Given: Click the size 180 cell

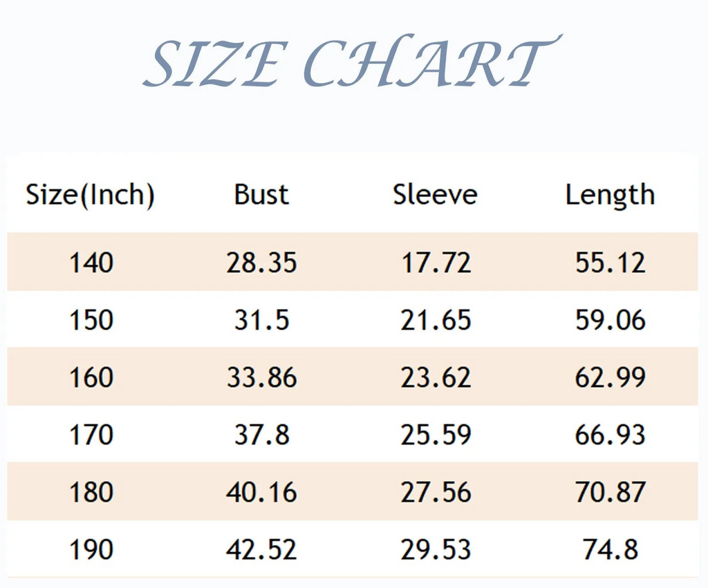Looking at the screenshot, I should tap(91, 492).
